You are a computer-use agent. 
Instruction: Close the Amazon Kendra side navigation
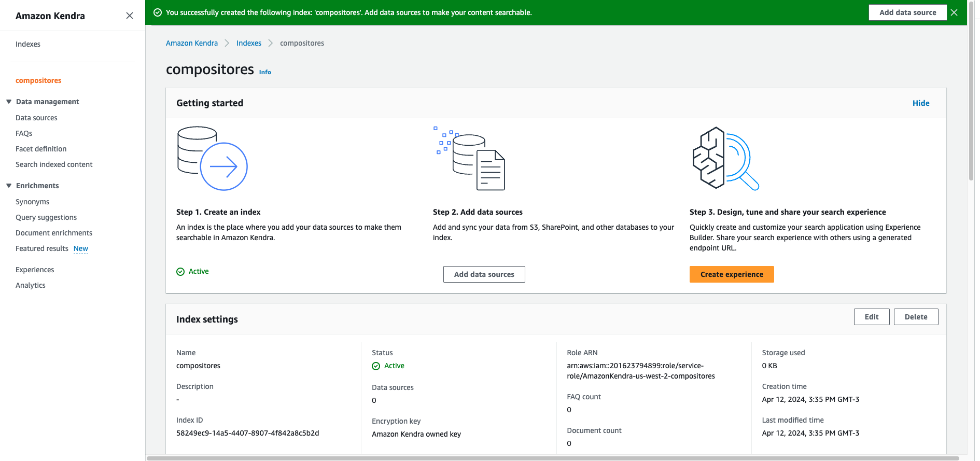tap(130, 16)
